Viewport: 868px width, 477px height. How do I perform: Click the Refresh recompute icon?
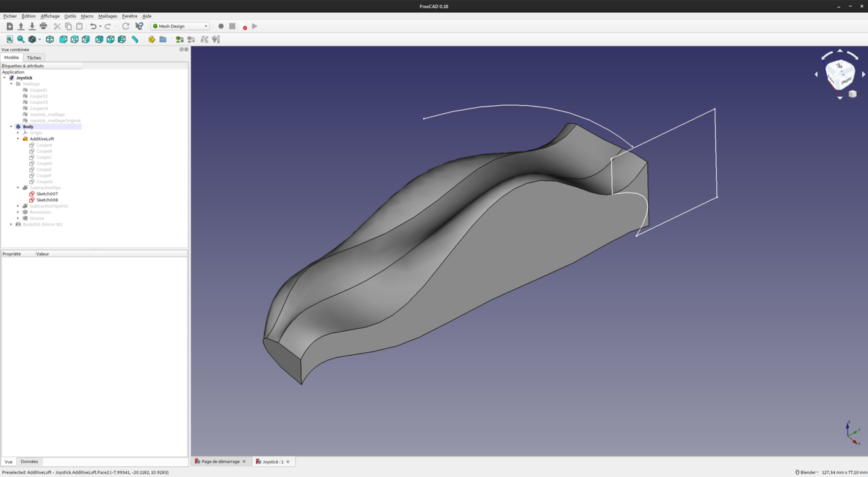(x=125, y=26)
